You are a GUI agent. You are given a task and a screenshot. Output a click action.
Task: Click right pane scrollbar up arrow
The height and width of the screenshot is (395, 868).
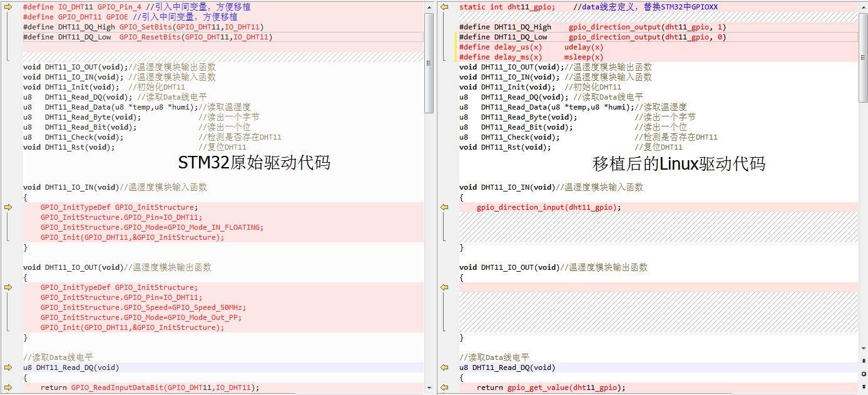(x=863, y=7)
